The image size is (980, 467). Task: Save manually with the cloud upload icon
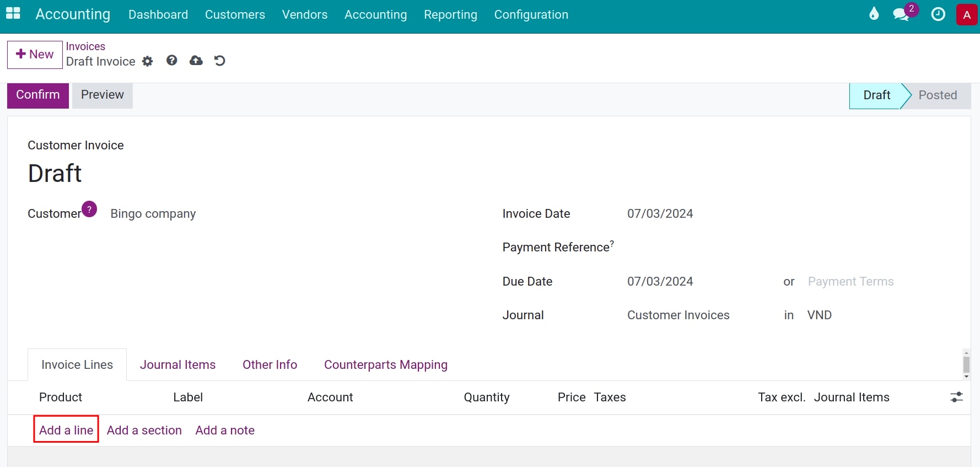tap(196, 61)
